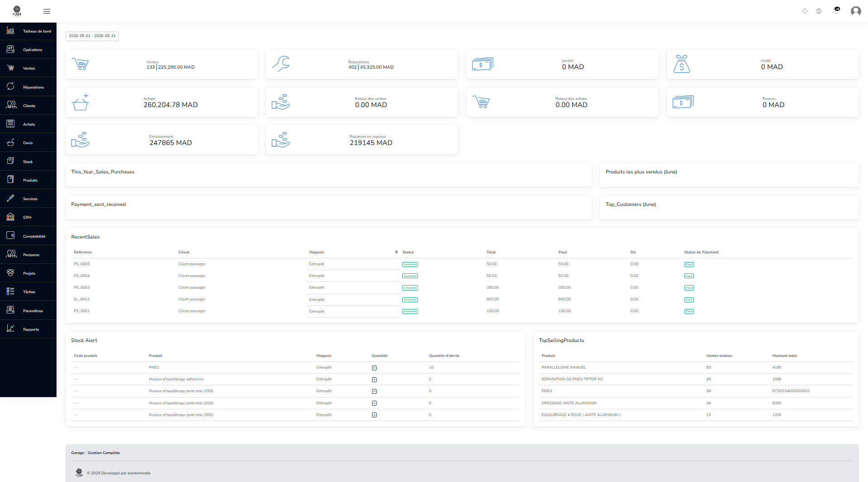Click 'Produits les plus vendus (June)' title
The width and height of the screenshot is (868, 482).
coord(641,172)
